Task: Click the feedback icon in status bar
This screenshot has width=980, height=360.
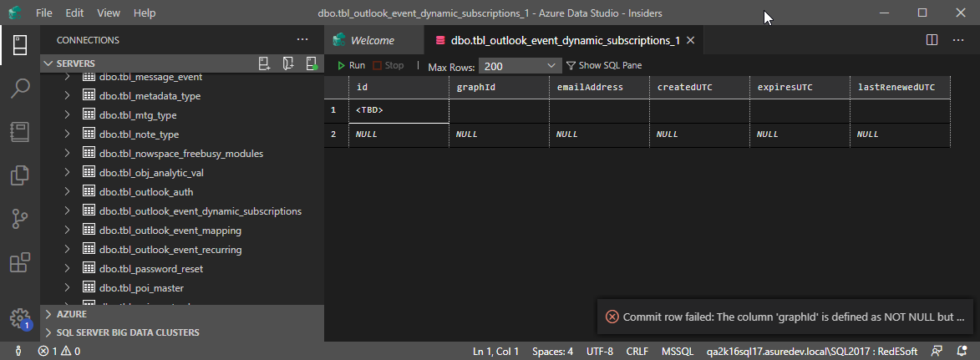Action: point(937,352)
